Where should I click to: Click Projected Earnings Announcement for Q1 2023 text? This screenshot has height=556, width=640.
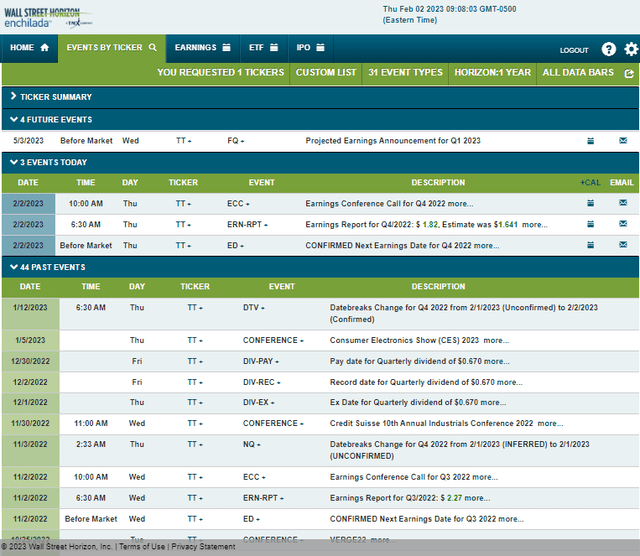393,141
